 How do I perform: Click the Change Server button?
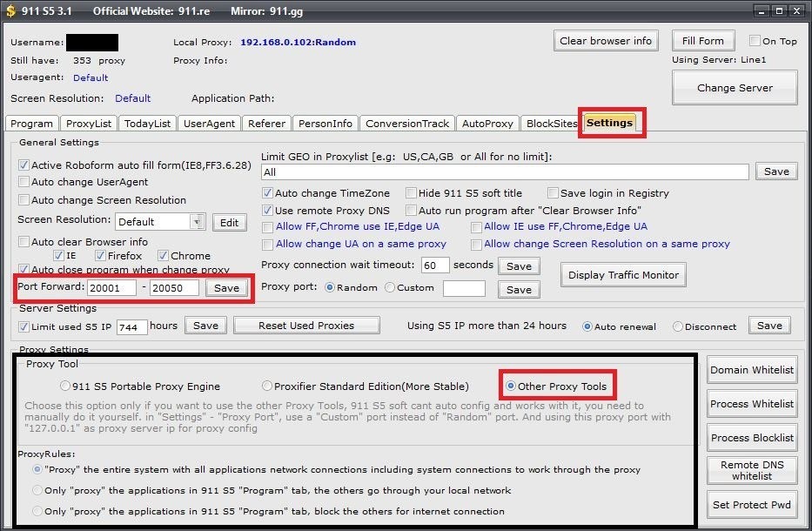pos(735,88)
